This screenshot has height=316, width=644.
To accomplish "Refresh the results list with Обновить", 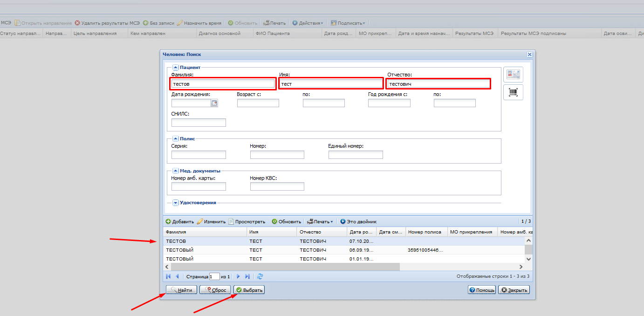I will (286, 222).
